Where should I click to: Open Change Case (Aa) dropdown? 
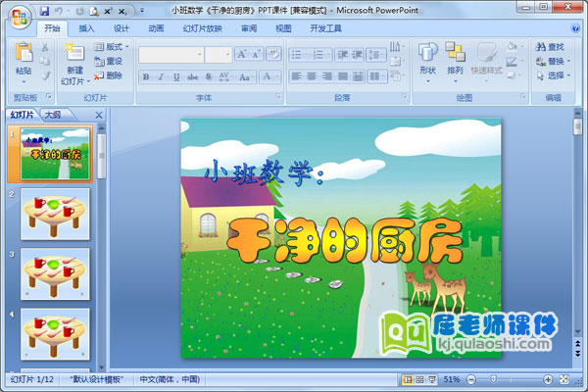[x=246, y=76]
